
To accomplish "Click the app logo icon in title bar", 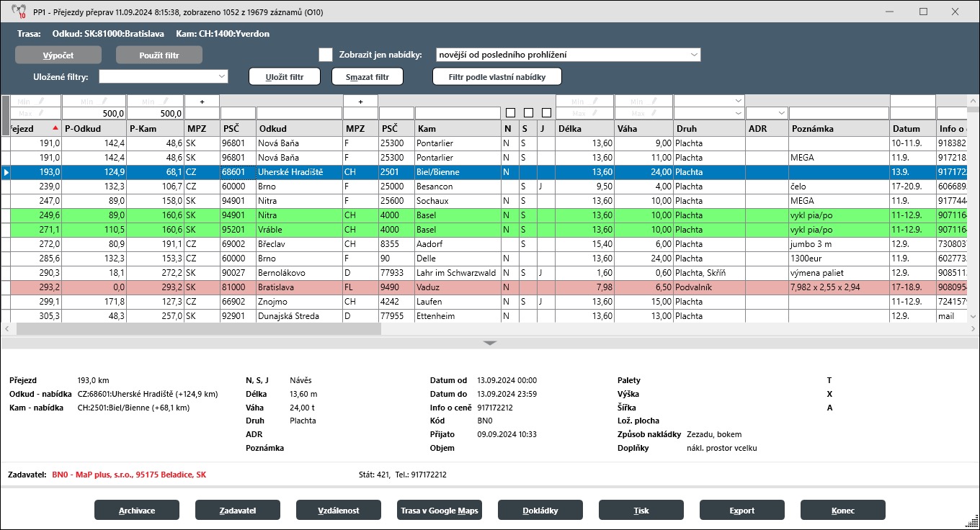I will tap(19, 12).
